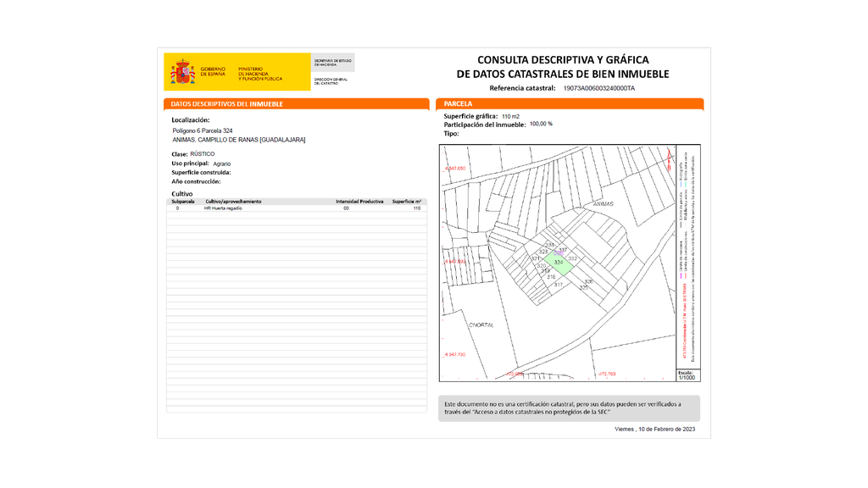Viewport: 868px width, 488px height.
Task: Click coordinate label '4.547.750' on the map
Action: point(454,354)
